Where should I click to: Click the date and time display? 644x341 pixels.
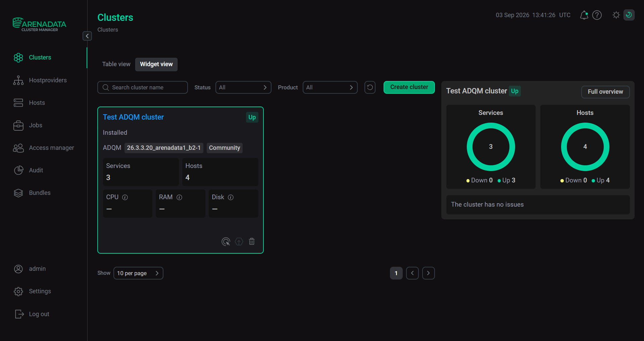(533, 15)
